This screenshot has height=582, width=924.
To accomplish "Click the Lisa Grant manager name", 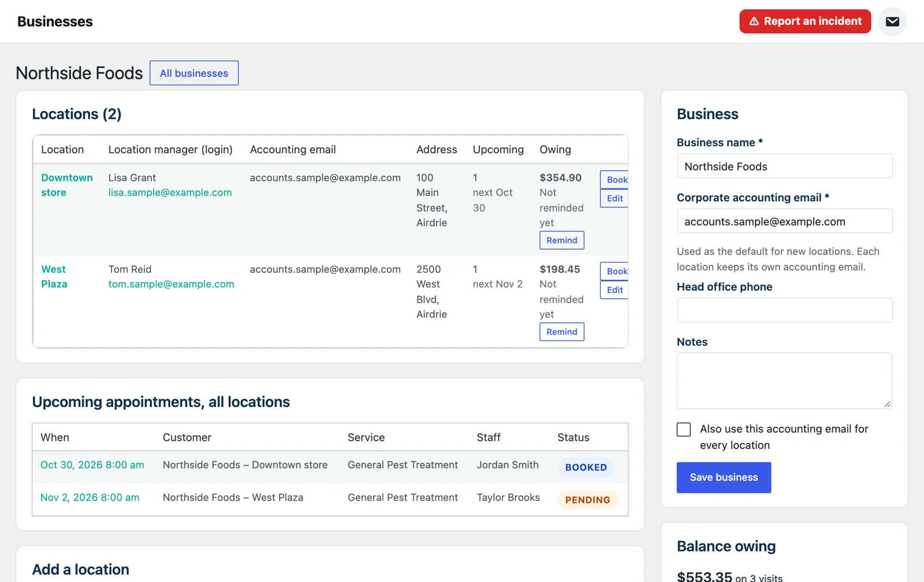I will point(132,177).
